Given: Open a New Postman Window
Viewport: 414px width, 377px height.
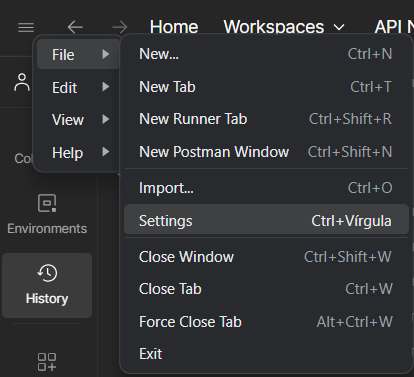Looking at the screenshot, I should click(266, 152).
